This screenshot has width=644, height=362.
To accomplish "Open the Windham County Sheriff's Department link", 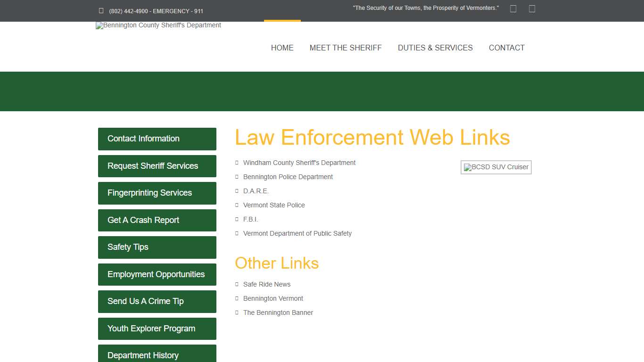I will (299, 163).
